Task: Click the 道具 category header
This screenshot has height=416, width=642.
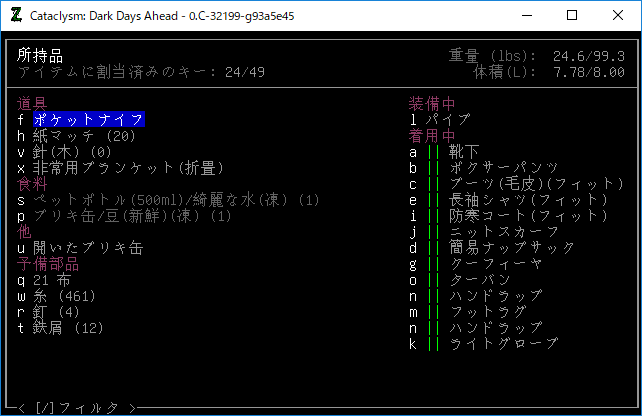Action: pos(32,104)
